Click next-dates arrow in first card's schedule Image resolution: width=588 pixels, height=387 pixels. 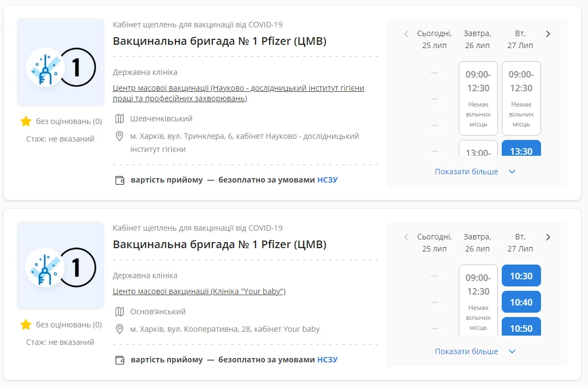pos(548,34)
